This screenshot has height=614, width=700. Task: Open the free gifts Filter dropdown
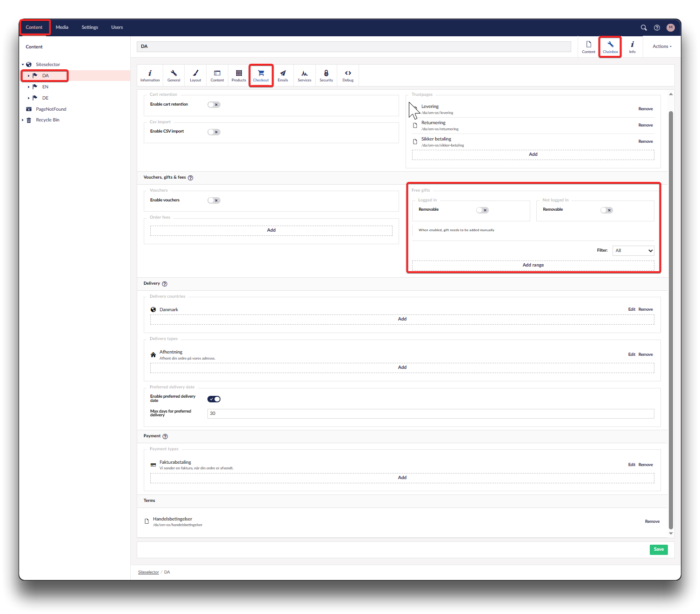point(633,251)
